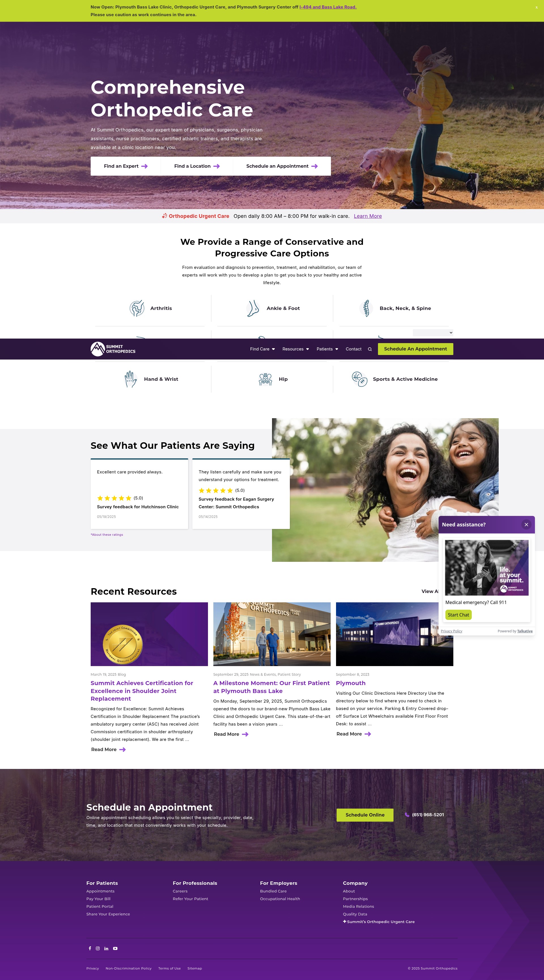This screenshot has height=980, width=544.
Task: Follow the Learn More urgent care link
Action: (368, 216)
